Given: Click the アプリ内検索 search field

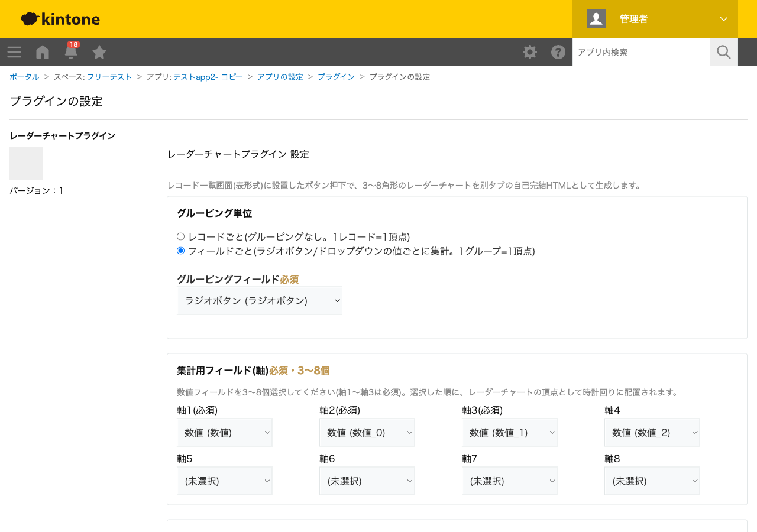Looking at the screenshot, I should pyautogui.click(x=641, y=52).
